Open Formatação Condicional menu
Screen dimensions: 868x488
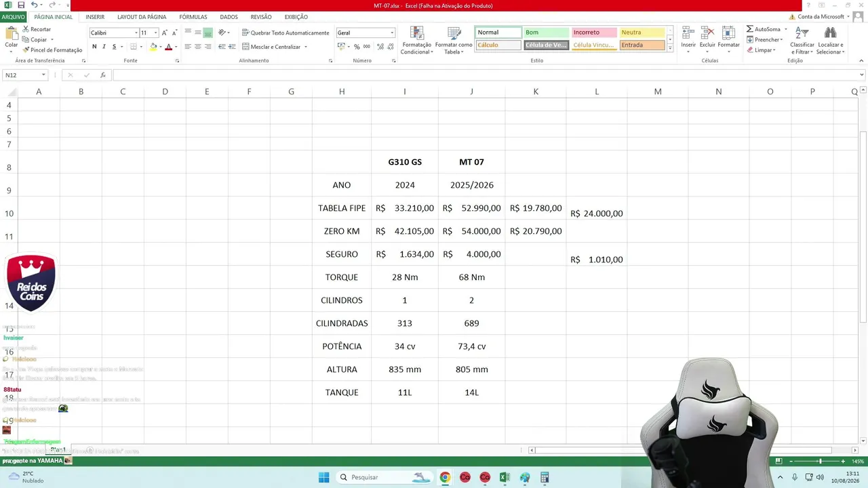pos(416,41)
